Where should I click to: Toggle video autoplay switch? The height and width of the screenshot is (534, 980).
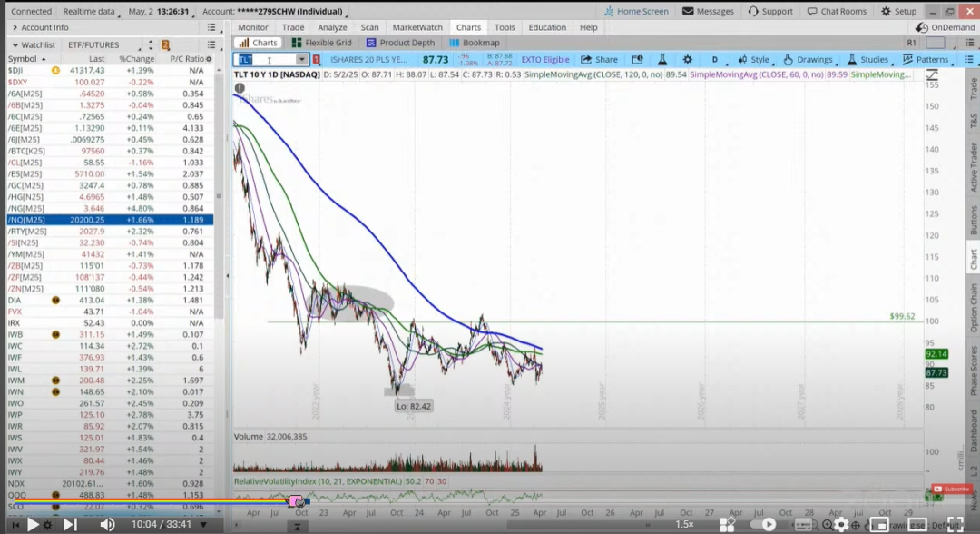point(762,525)
